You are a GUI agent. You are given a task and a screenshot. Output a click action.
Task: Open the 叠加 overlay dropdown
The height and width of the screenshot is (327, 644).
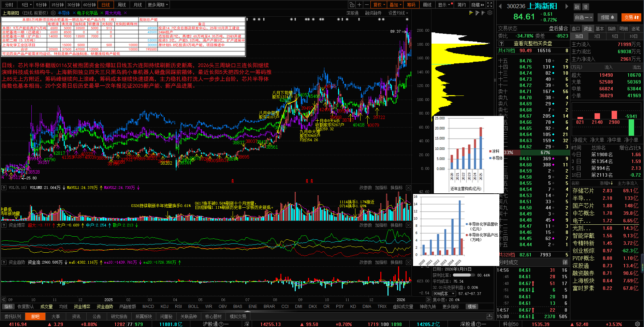tap(395, 5)
